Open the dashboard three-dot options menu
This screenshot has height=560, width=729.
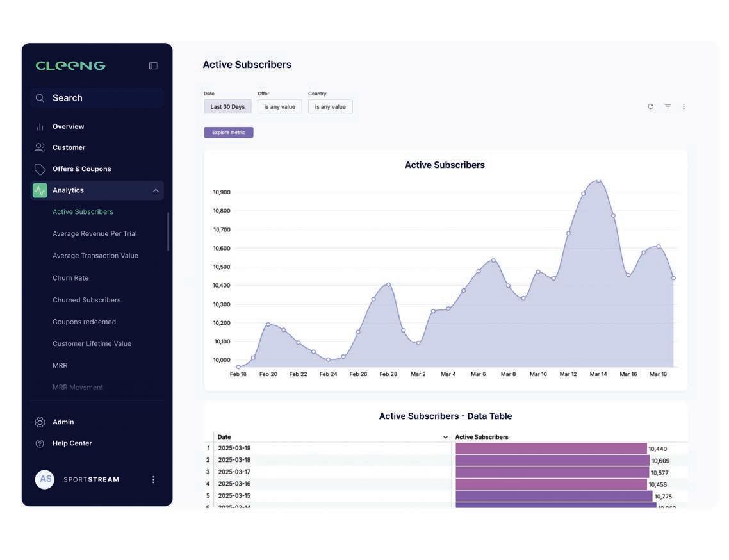pos(684,106)
